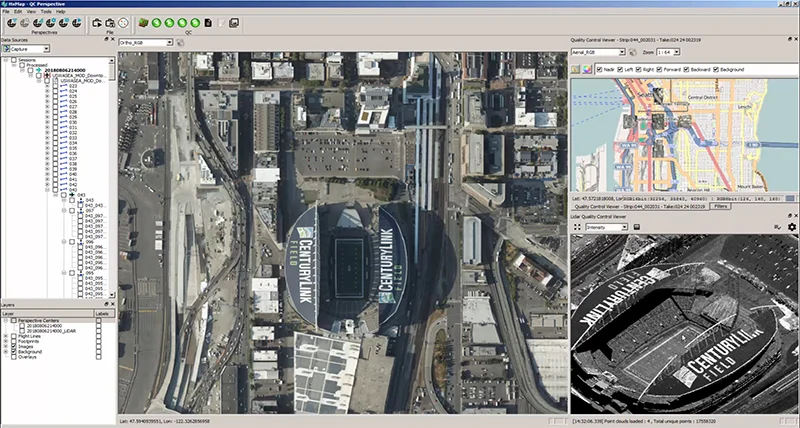Open the Help menu
Screen dimensions: 800x428
point(61,11)
